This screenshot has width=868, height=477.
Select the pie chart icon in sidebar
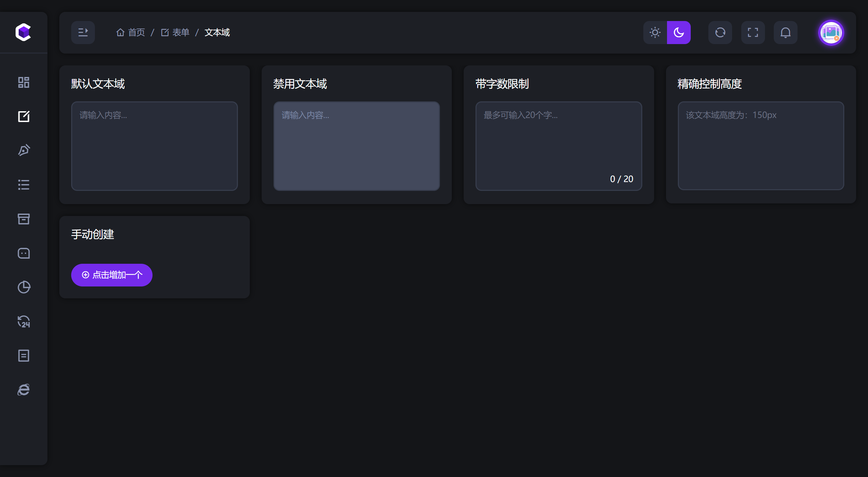coord(23,287)
